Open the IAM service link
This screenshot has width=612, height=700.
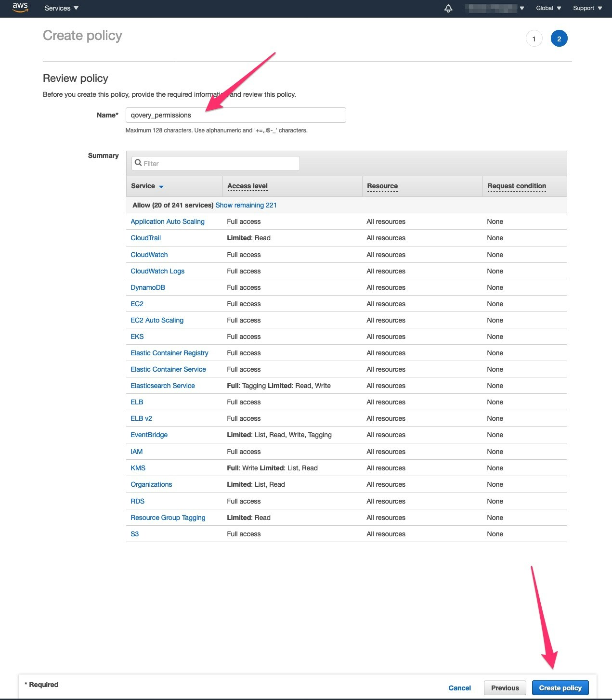[136, 451]
